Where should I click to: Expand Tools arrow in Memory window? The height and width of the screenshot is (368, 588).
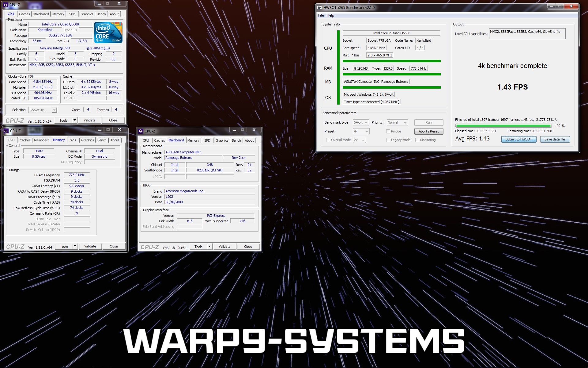coord(75,247)
